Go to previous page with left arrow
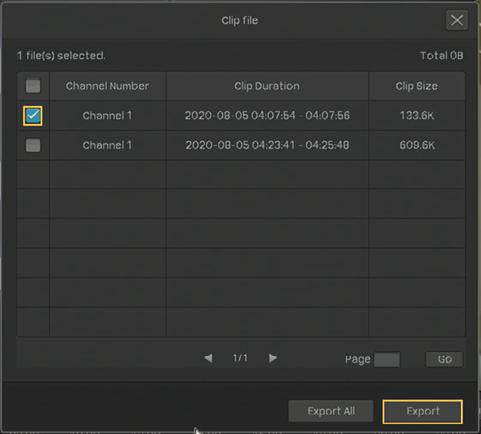Viewport: 481px width, 434px height. pyautogui.click(x=208, y=358)
